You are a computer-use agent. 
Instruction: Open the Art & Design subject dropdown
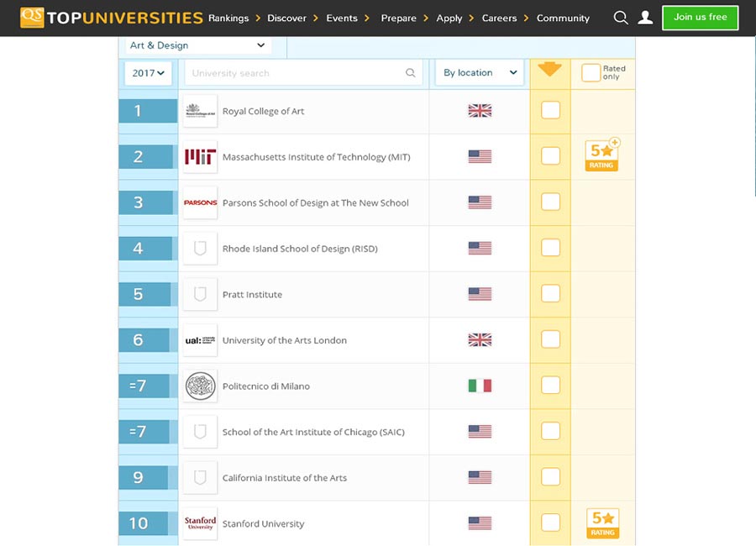pyautogui.click(x=197, y=45)
